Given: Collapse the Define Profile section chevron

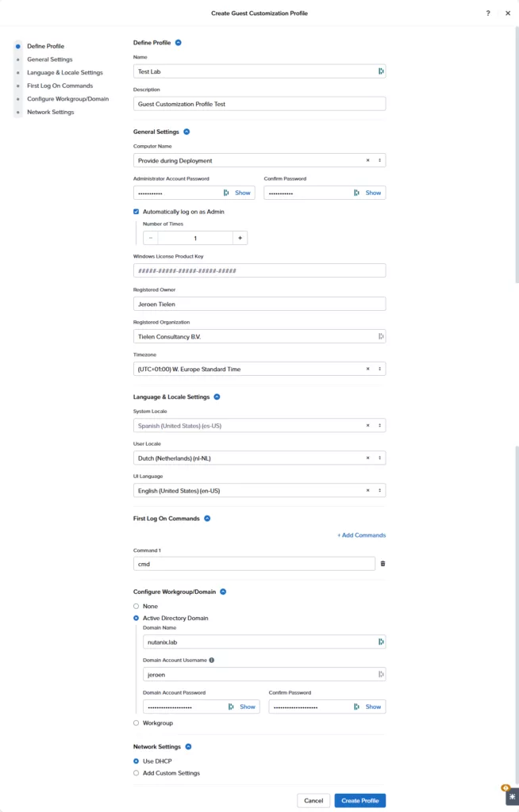Looking at the screenshot, I should [x=178, y=43].
